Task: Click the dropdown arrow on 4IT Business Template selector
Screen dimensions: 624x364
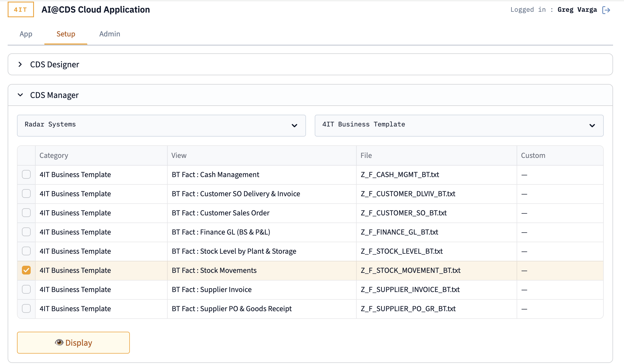Action: (x=592, y=126)
